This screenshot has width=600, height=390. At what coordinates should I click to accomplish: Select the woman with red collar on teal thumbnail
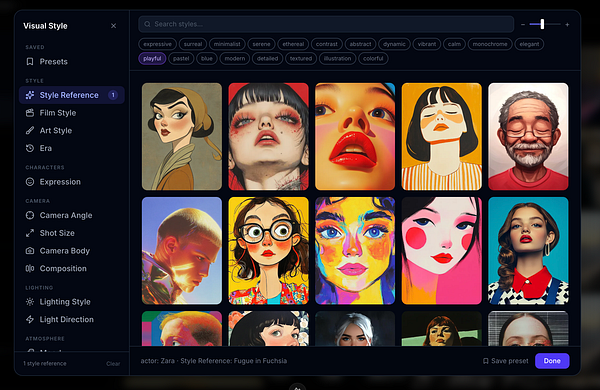528,251
